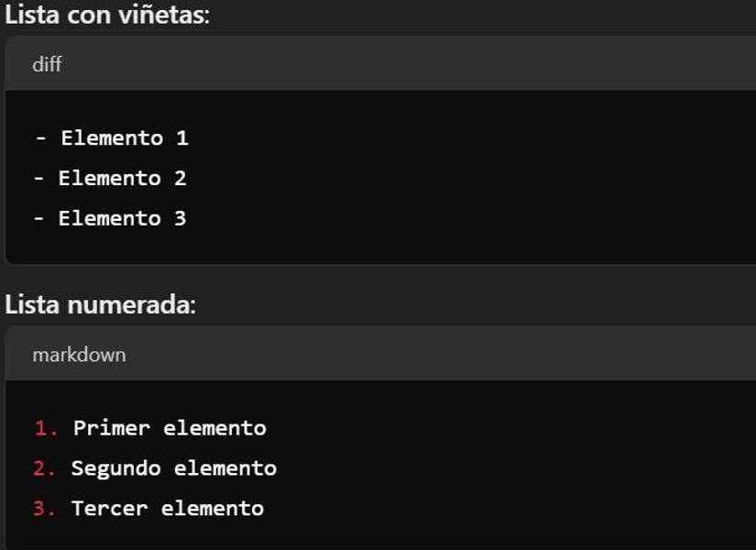Viewport: 756px width, 550px height.
Task: Click the 'Lista con viñetas:' heading
Action: 107,15
